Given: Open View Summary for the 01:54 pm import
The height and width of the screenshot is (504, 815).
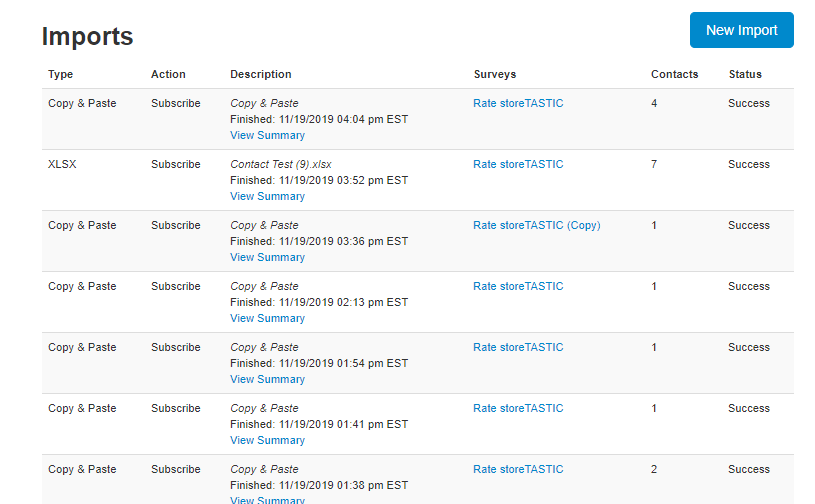Looking at the screenshot, I should tap(267, 379).
